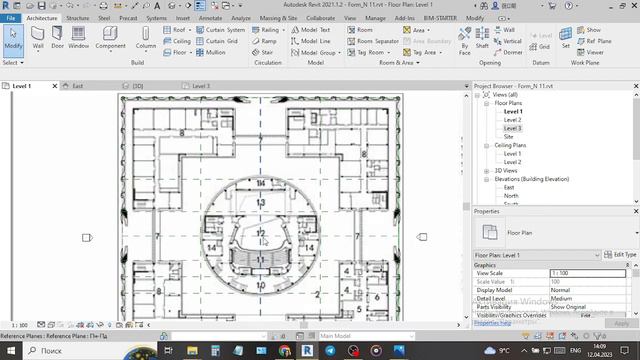The image size is (640, 360).
Task: Open the Windows Start menu
Action: click(x=11, y=351)
